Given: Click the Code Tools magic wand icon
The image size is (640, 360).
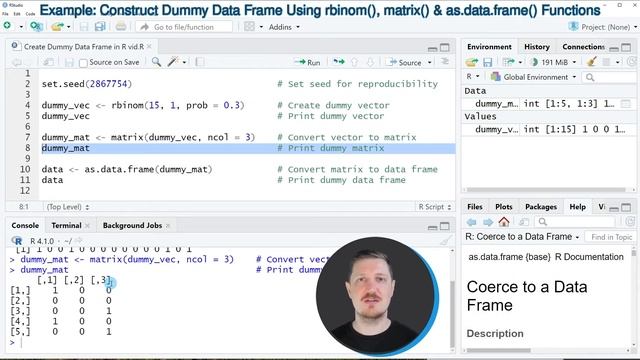Looking at the screenshot, I should 173,62.
